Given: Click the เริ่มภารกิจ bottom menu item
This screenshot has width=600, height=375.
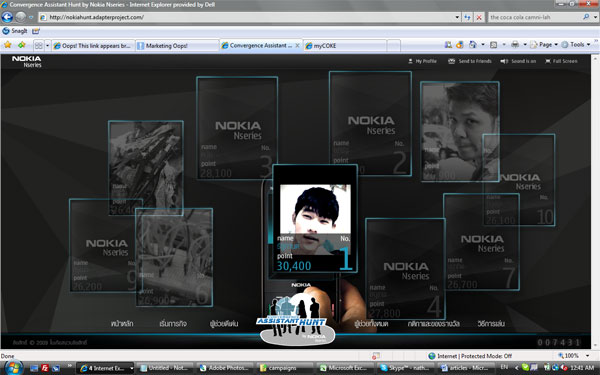Looking at the screenshot, I should click(173, 324).
